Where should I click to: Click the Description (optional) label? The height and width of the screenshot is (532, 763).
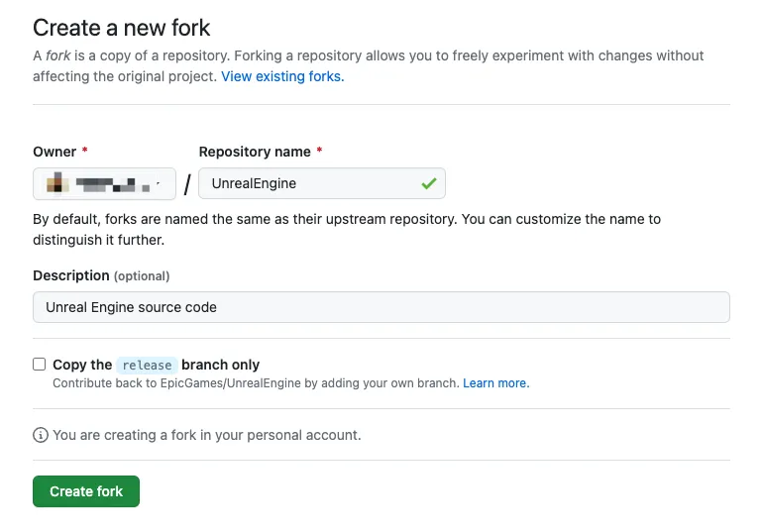[x=100, y=275]
